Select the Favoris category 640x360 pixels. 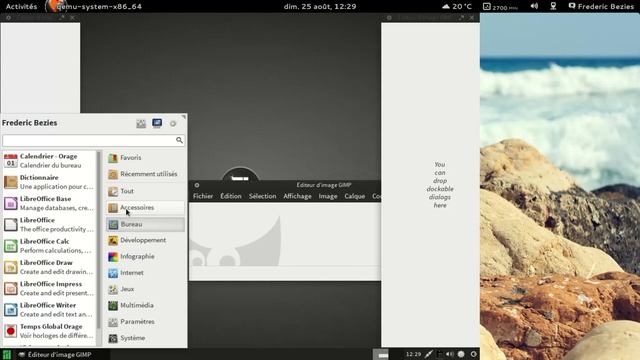pyautogui.click(x=145, y=158)
